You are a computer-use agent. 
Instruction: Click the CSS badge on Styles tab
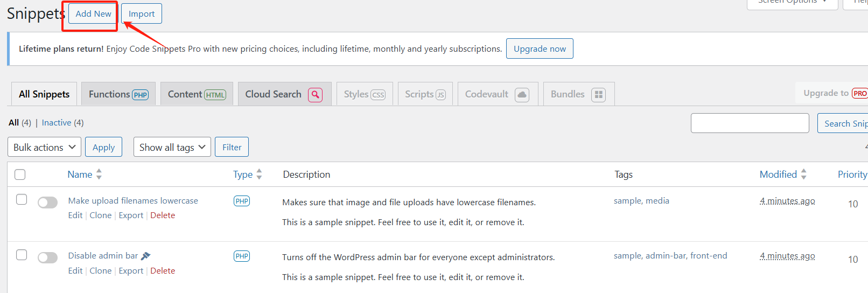379,95
